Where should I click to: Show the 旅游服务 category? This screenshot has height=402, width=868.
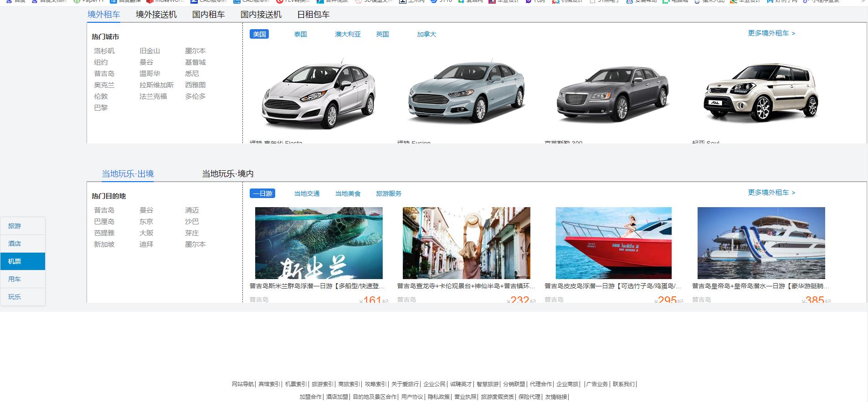389,193
